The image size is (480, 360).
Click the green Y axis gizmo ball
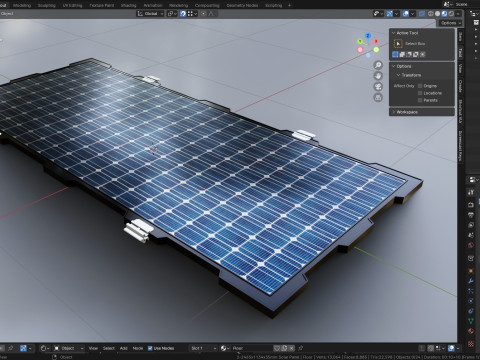point(360,41)
